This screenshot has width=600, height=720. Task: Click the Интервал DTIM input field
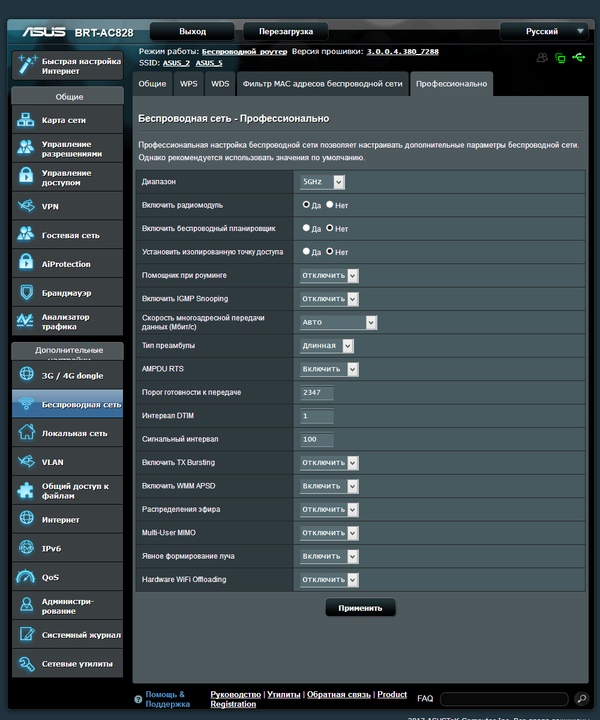click(x=317, y=416)
